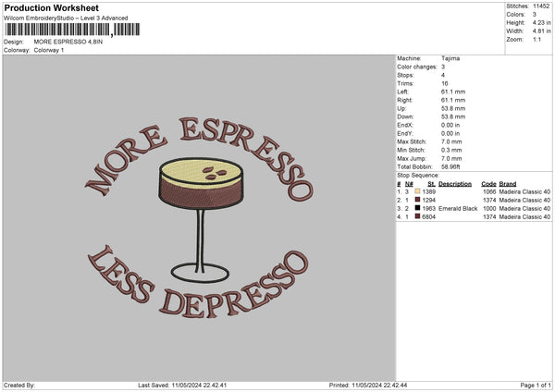555x392 pixels.
Task: Click the Printed timestamp '11/05/2024 22.42.44'
Action: [379, 386]
